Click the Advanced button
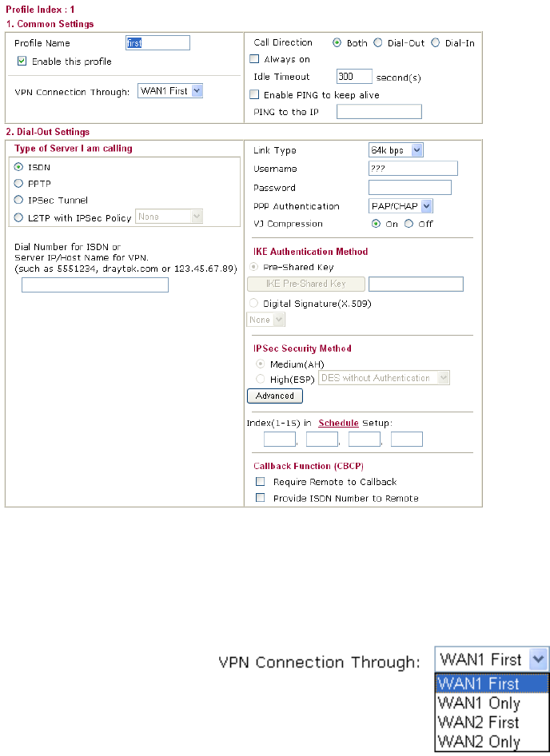 (275, 396)
